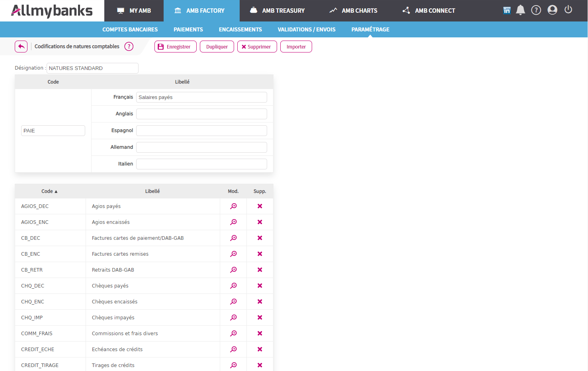Image resolution: width=588 pixels, height=371 pixels.
Task: Click the Allmybanks logo
Action: click(x=52, y=11)
